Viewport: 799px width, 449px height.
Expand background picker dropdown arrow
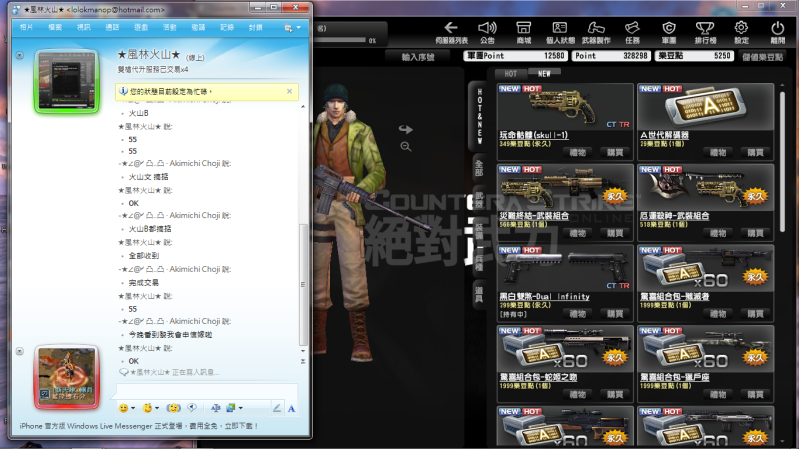pos(241,408)
